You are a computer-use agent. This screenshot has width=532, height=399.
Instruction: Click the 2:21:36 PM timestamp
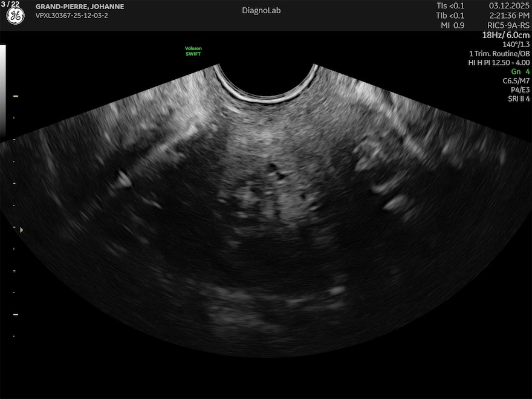click(509, 15)
